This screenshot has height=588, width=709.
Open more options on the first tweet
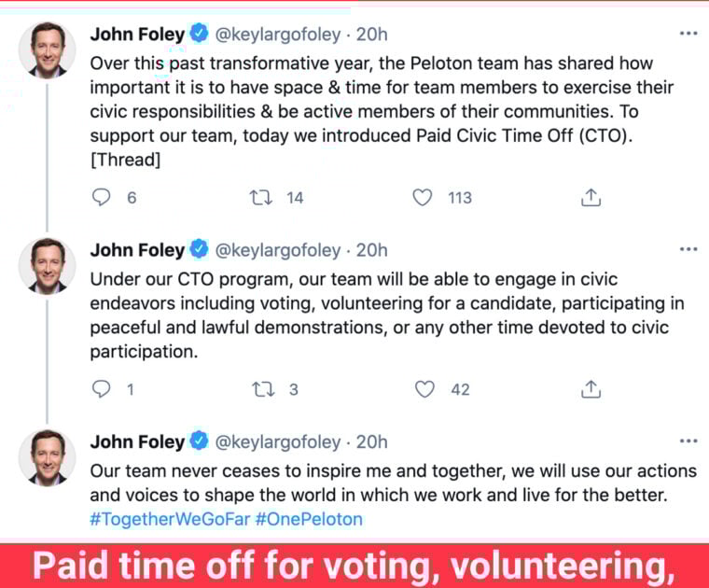pyautogui.click(x=688, y=35)
